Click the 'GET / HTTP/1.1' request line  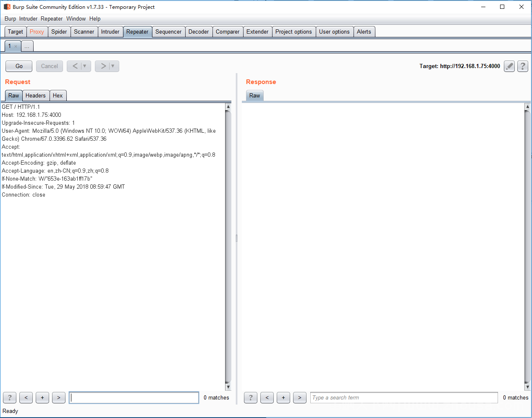click(21, 107)
